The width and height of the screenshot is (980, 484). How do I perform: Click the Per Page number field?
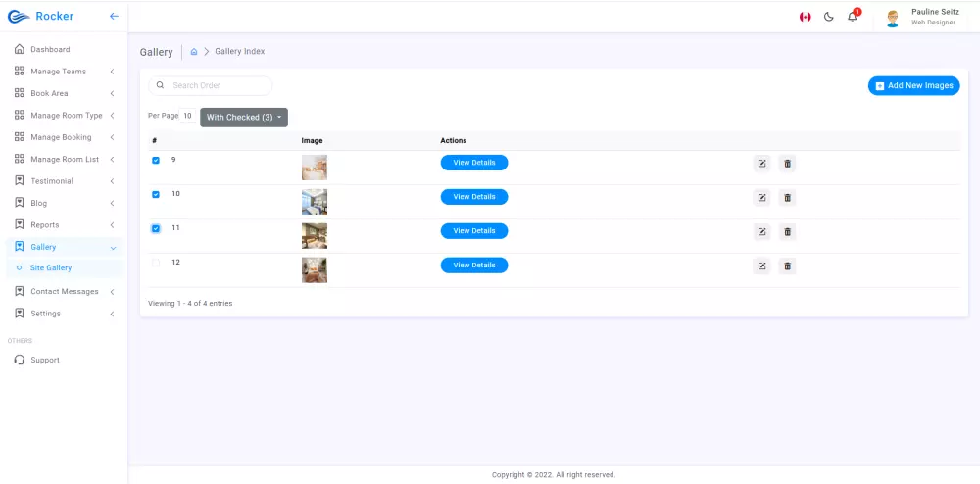[x=187, y=116]
